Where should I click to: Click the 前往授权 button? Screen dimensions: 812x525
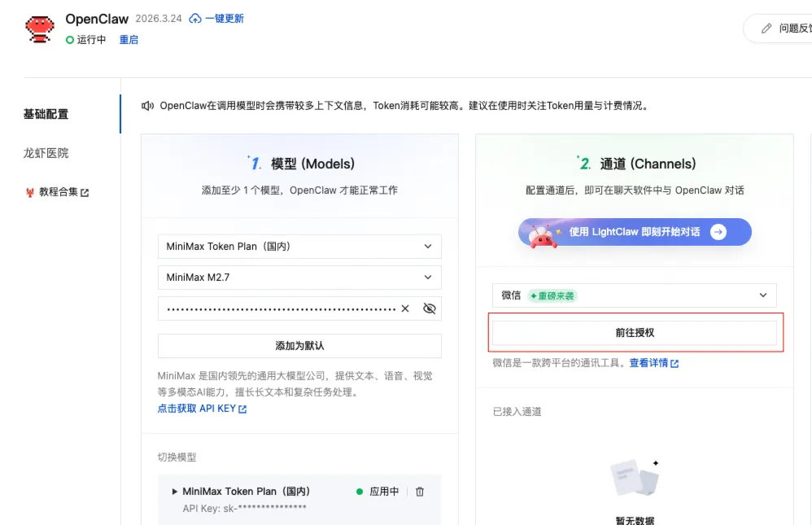click(x=635, y=333)
